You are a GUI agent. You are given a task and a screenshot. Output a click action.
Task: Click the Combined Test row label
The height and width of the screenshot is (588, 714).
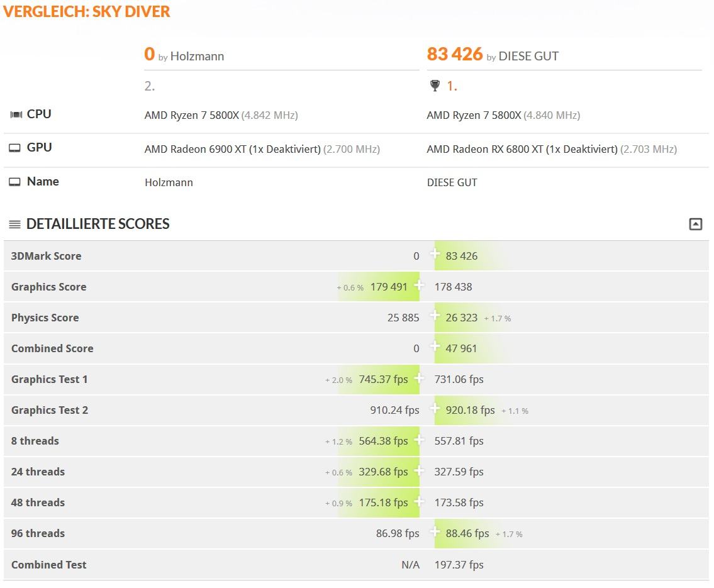pyautogui.click(x=48, y=565)
